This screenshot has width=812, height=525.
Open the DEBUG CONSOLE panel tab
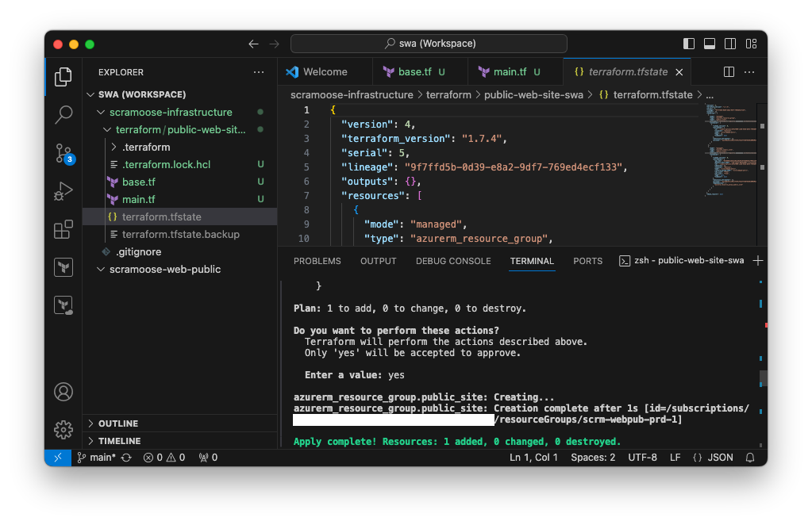pos(453,261)
